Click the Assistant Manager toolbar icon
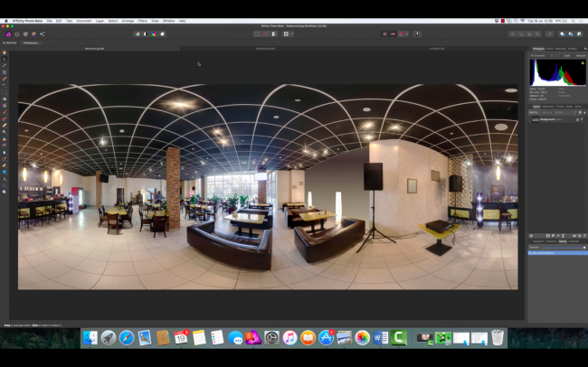The height and width of the screenshot is (367, 588). coord(417,34)
